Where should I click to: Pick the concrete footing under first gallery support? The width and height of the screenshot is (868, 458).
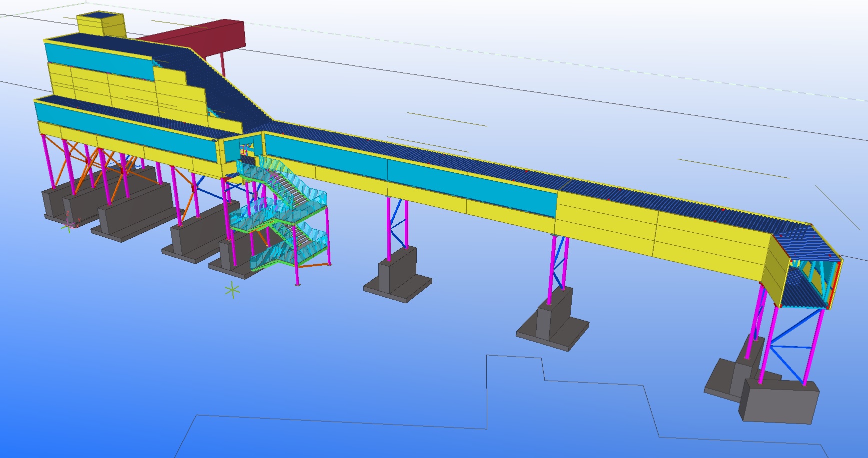click(x=398, y=279)
